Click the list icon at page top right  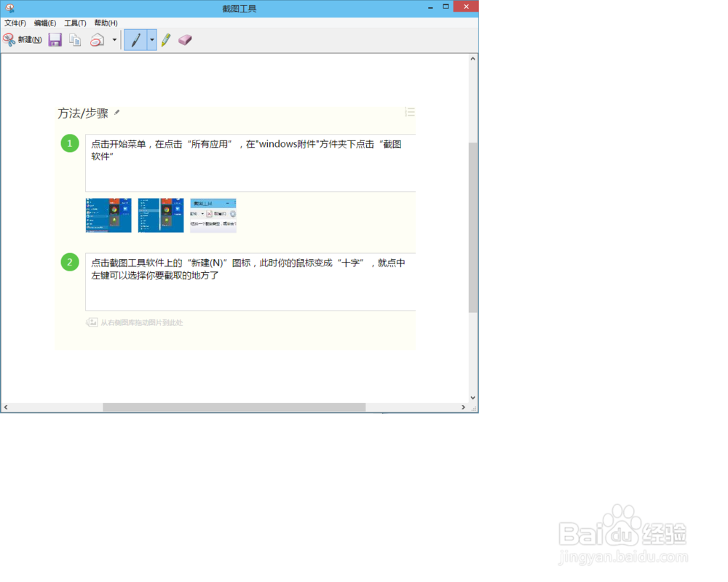410,111
